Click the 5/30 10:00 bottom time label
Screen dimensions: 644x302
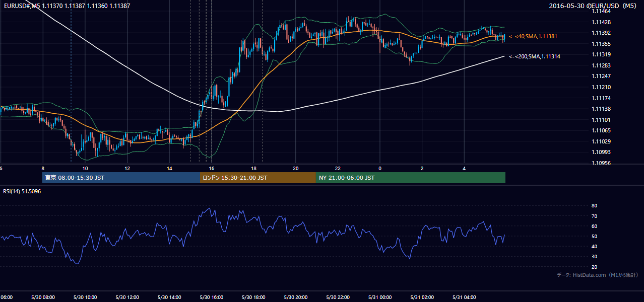85,297
